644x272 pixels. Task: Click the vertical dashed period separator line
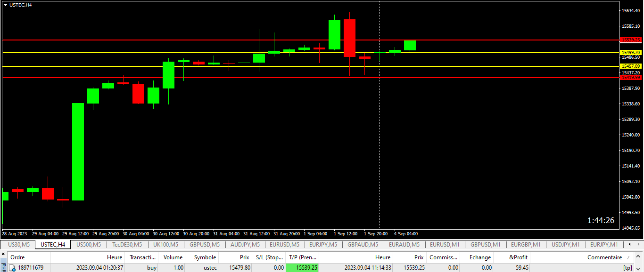pyautogui.click(x=380, y=141)
